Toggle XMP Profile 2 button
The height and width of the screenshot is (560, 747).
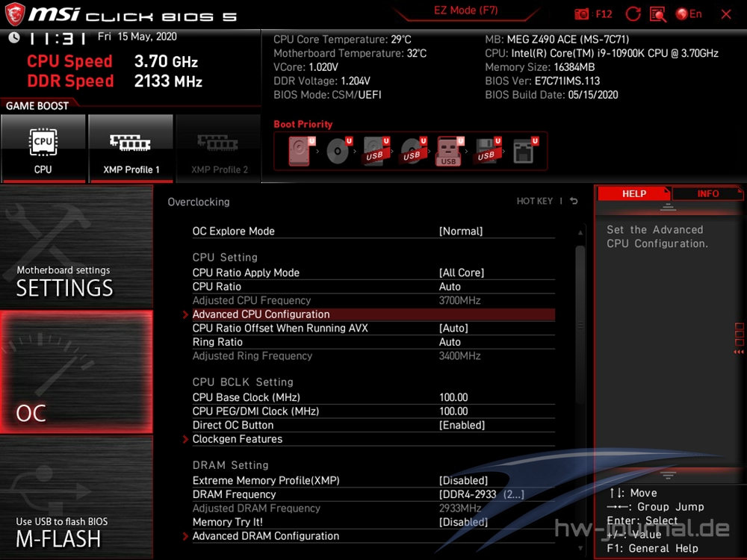coord(219,149)
